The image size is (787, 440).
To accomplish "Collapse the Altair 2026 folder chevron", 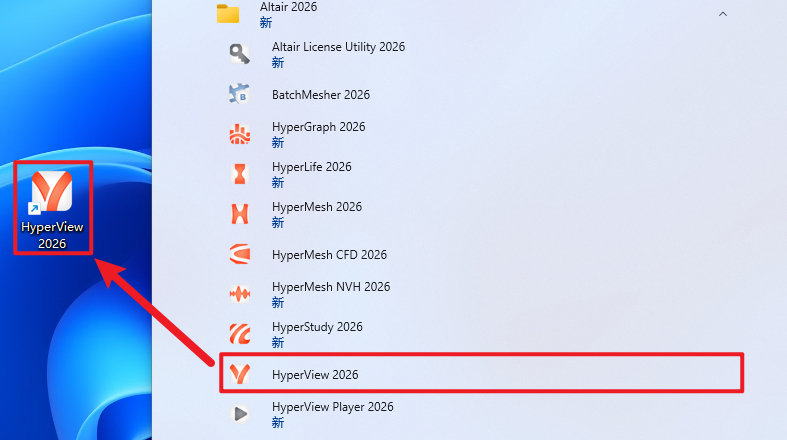I will tap(722, 14).
